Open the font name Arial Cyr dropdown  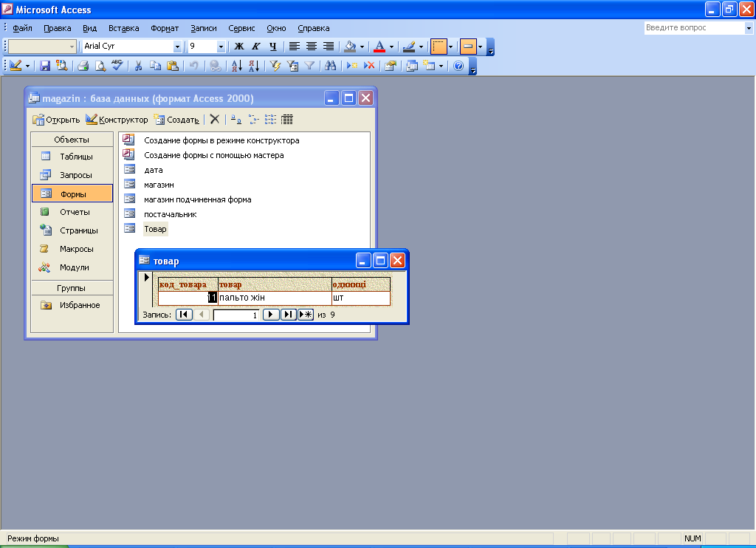177,47
